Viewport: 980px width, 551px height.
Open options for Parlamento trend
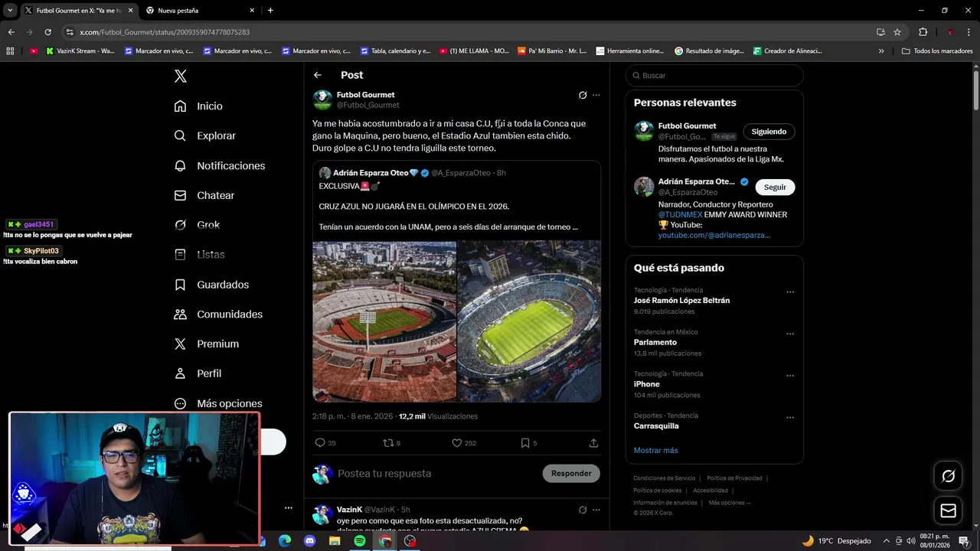tap(790, 334)
